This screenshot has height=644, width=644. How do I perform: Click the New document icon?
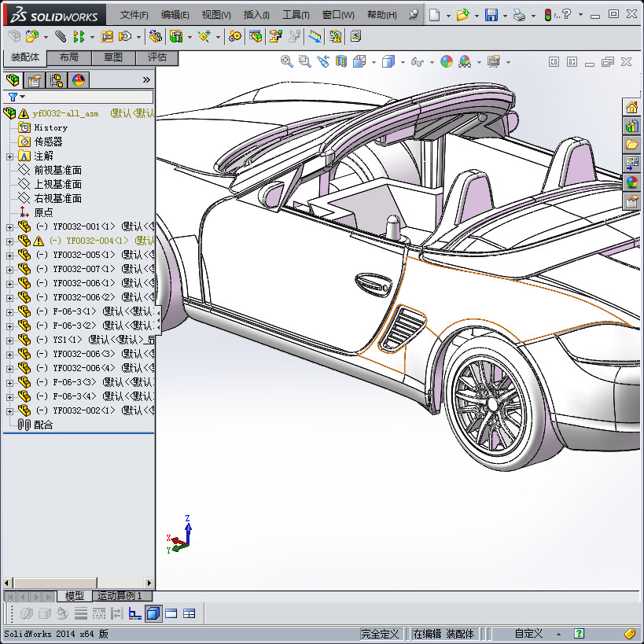click(434, 15)
